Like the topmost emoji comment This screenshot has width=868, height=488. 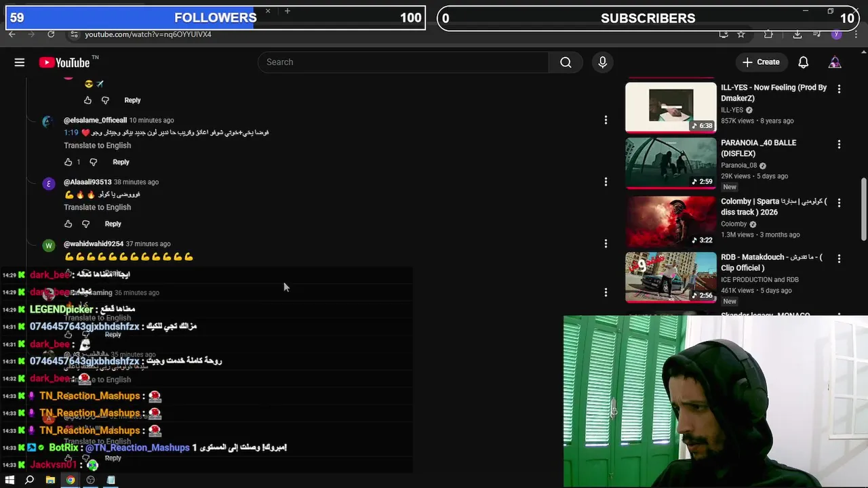click(x=87, y=100)
